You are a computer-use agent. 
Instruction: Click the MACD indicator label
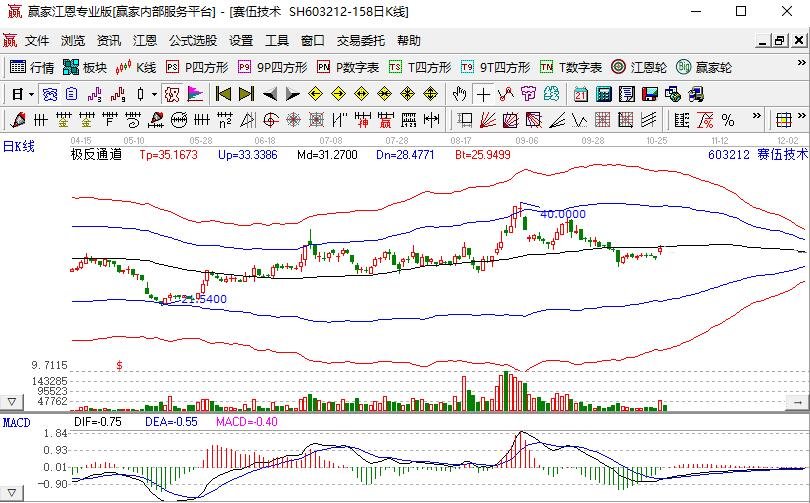[x=17, y=423]
